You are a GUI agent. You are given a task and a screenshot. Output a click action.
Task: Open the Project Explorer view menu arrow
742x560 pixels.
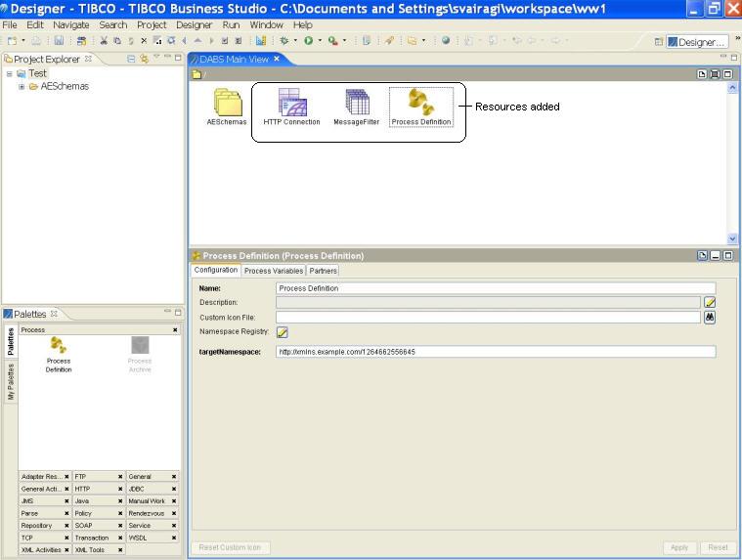[x=156, y=58]
